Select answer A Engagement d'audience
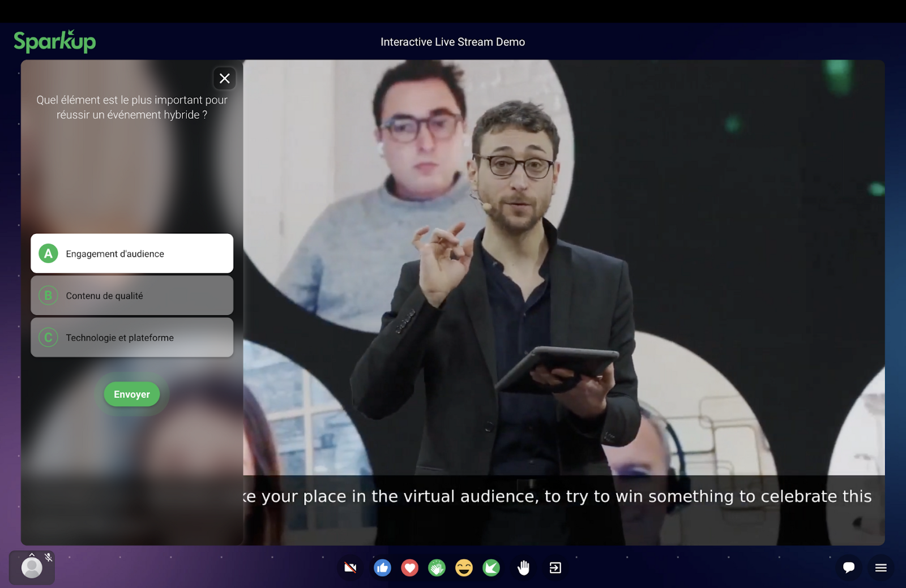Image resolution: width=906 pixels, height=588 pixels. [132, 254]
